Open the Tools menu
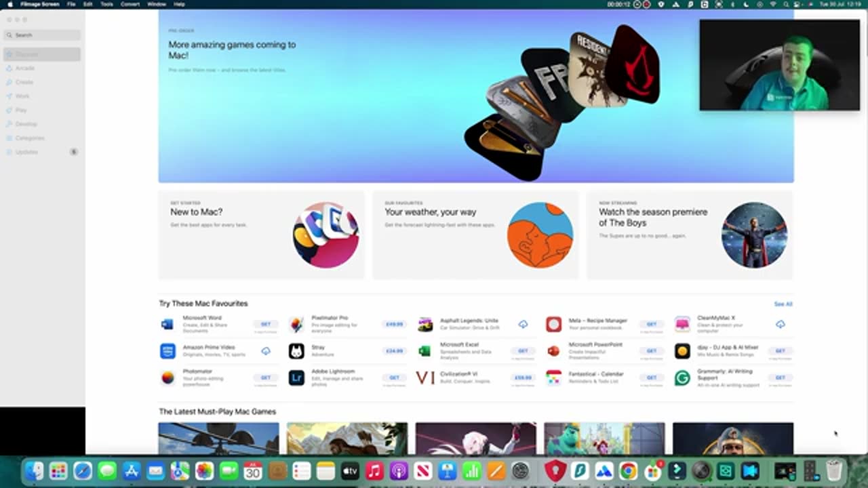 click(x=107, y=4)
